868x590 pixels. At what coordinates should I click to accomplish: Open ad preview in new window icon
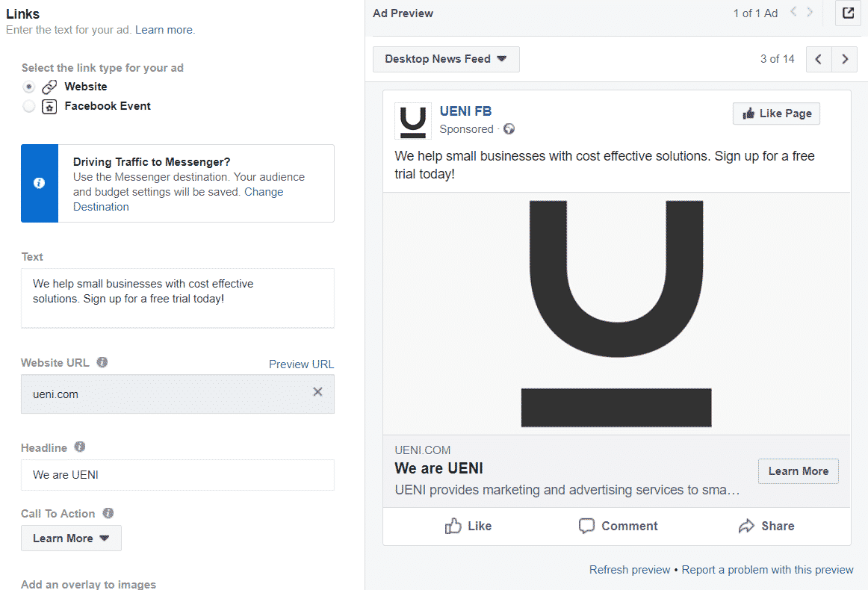pos(848,13)
